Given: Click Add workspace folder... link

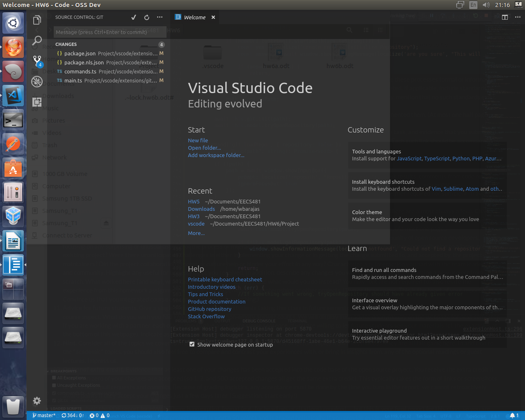Looking at the screenshot, I should point(216,155).
